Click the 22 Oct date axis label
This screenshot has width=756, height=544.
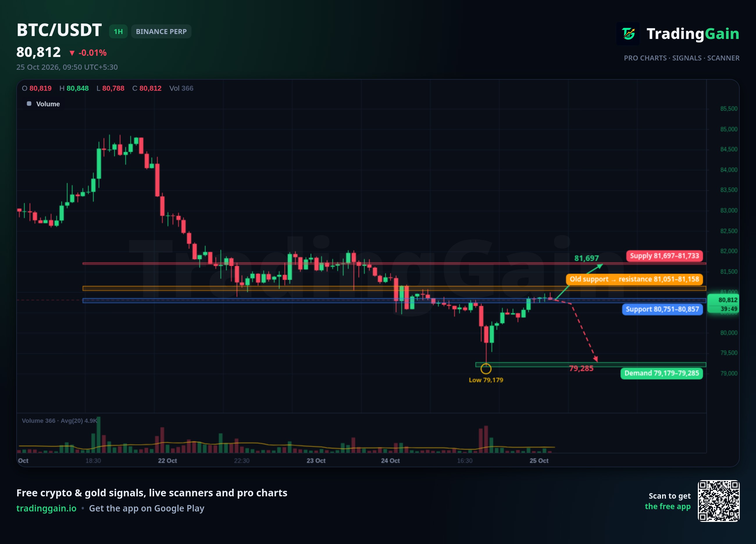[167, 461]
